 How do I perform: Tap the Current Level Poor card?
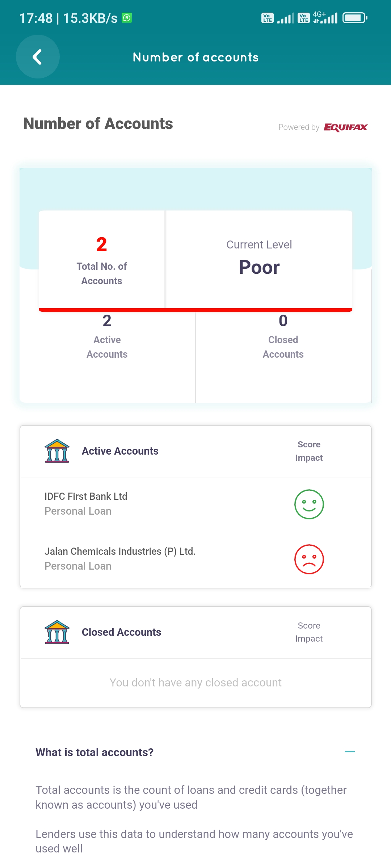(259, 259)
